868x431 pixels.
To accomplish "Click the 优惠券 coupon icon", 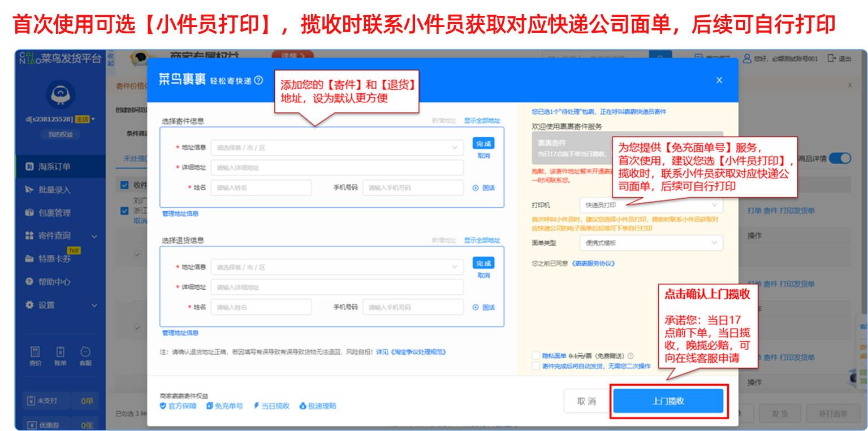I will point(32,425).
